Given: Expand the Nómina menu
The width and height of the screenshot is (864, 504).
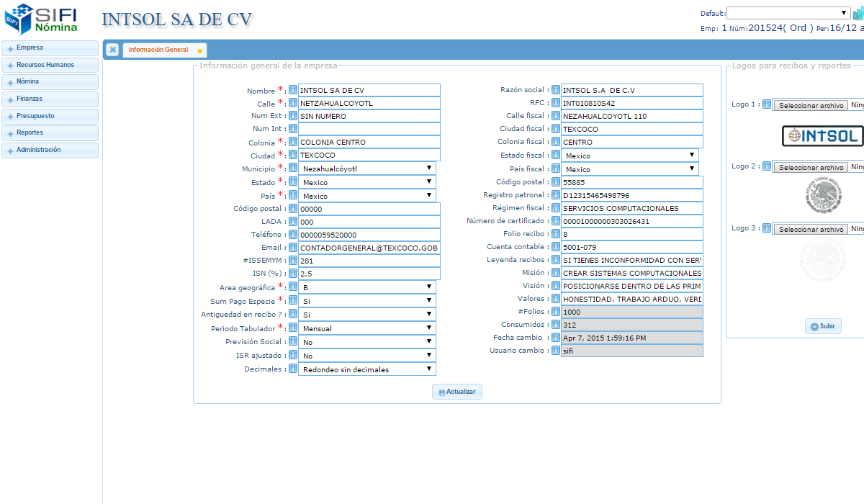Looking at the screenshot, I should [x=50, y=81].
